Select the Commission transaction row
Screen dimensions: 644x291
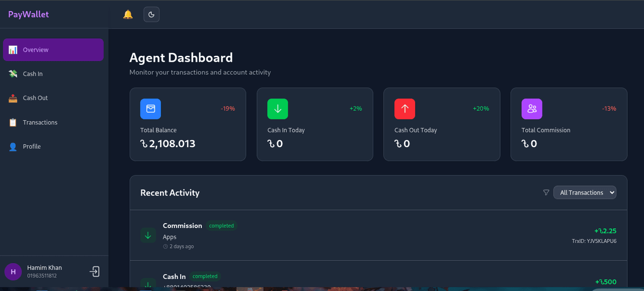click(x=378, y=235)
